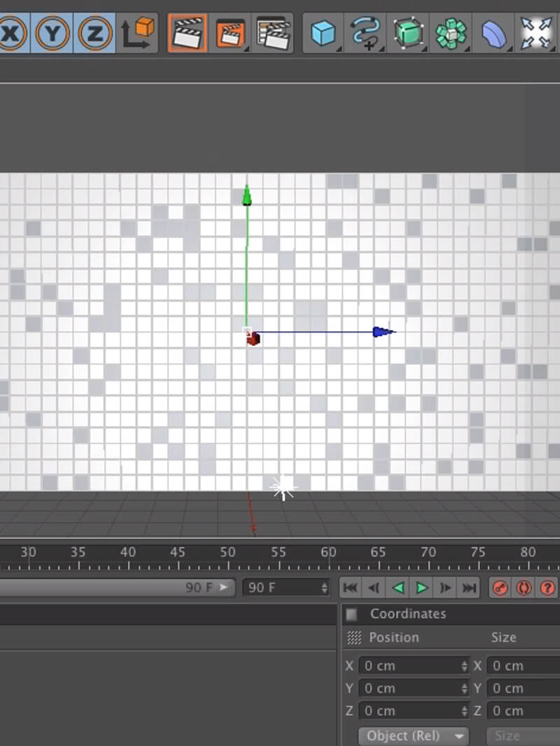Click the 90 F frame field

[x=286, y=588]
